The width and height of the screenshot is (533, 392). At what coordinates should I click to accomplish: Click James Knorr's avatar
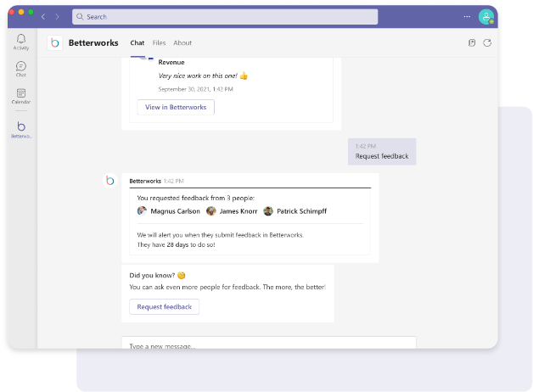coord(211,211)
